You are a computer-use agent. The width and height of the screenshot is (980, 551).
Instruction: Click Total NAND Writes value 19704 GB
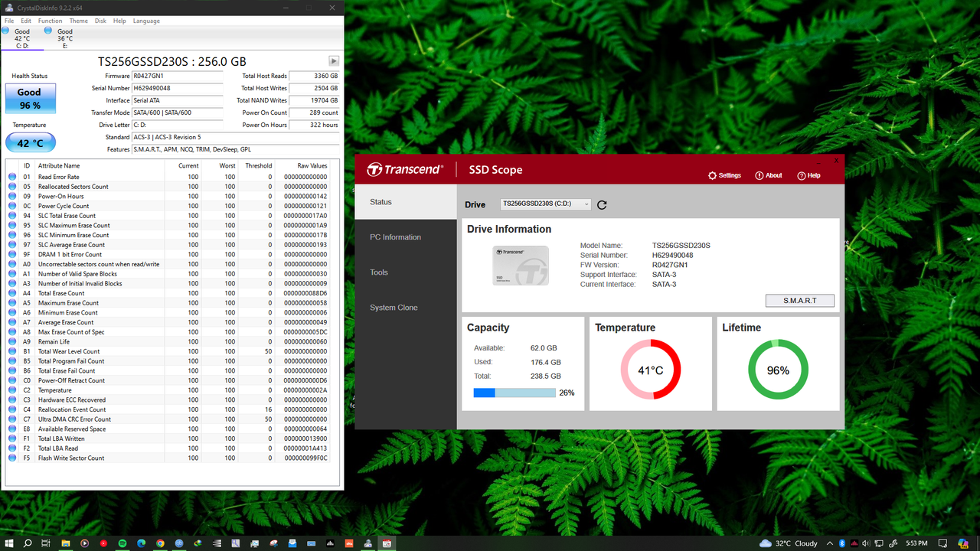pyautogui.click(x=314, y=101)
